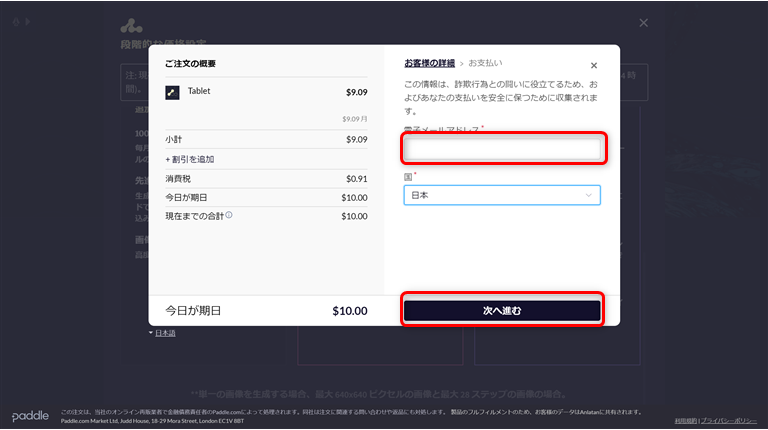Click the Tablet product name

pyautogui.click(x=199, y=91)
